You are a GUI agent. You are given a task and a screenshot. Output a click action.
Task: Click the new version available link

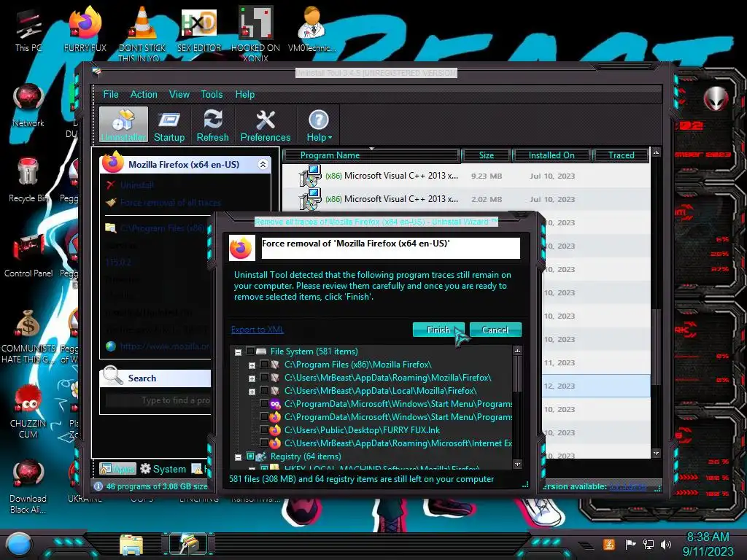627,486
